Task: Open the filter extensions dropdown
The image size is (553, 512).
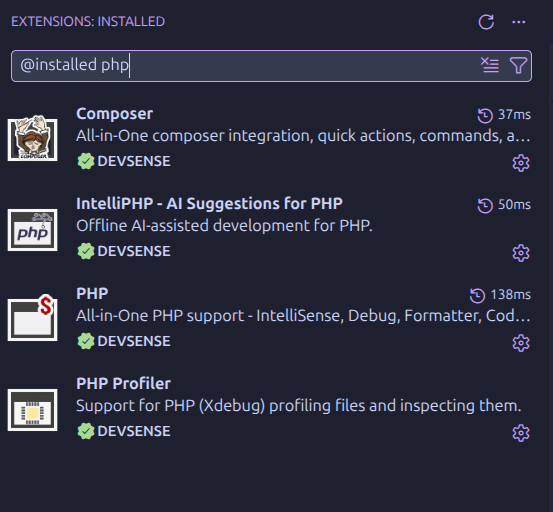Action: pyautogui.click(x=518, y=65)
